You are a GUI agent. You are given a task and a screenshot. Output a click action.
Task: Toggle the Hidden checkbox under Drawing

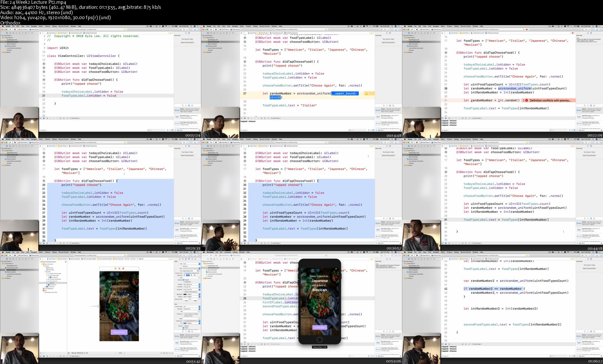(183, 328)
